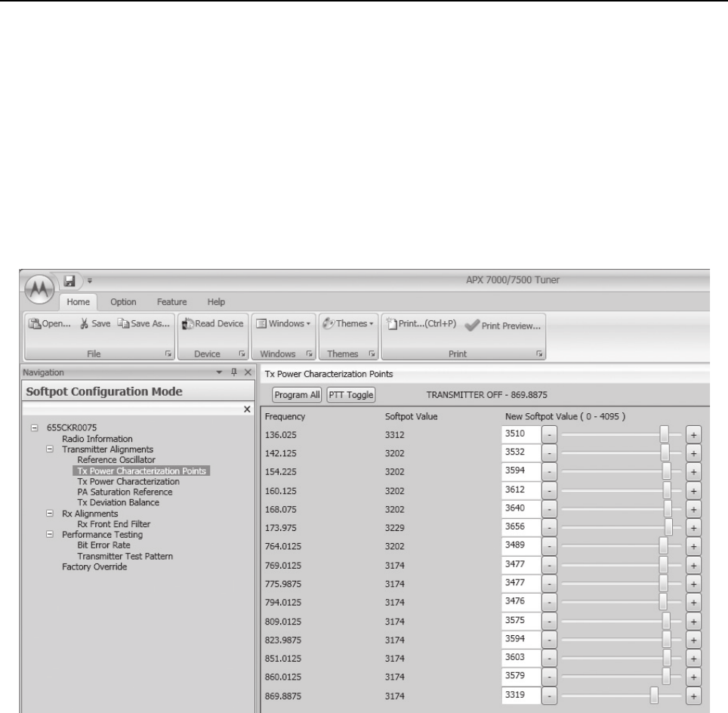
Task: Click the minus button for 860.0125
Action: [549, 677]
